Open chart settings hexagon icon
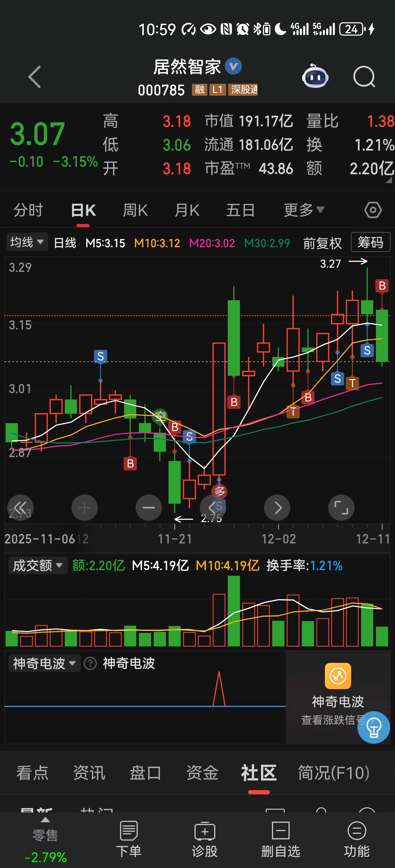The width and height of the screenshot is (395, 868). point(373,210)
